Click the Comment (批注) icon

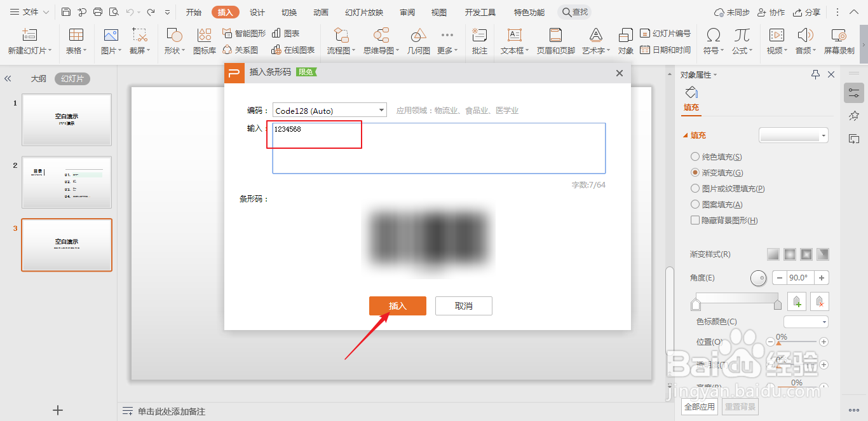coord(480,36)
